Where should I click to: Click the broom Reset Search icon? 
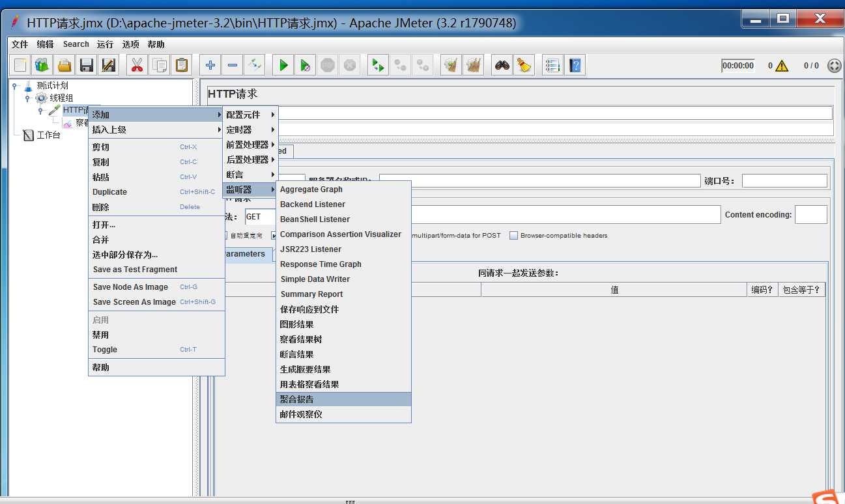click(523, 65)
